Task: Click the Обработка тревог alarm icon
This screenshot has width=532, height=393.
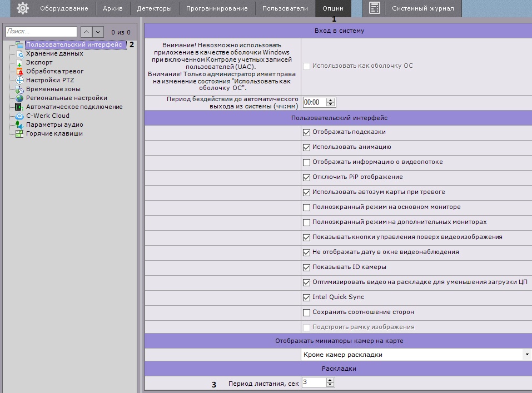Action: [19, 72]
